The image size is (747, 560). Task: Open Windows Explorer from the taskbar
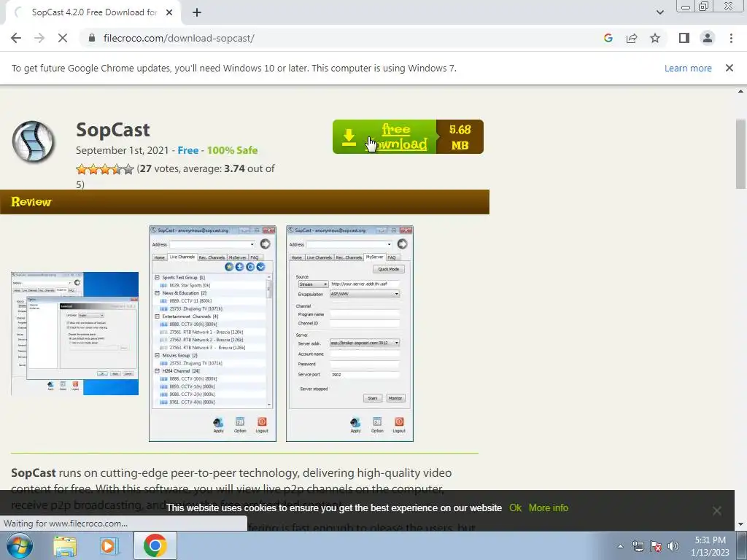[65, 546]
